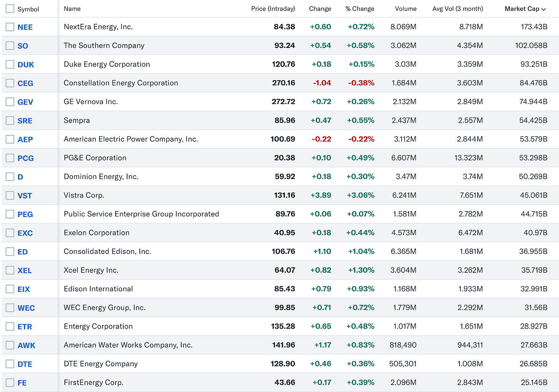Open the DUK symbol link
This screenshot has height=392, width=559.
(25, 64)
